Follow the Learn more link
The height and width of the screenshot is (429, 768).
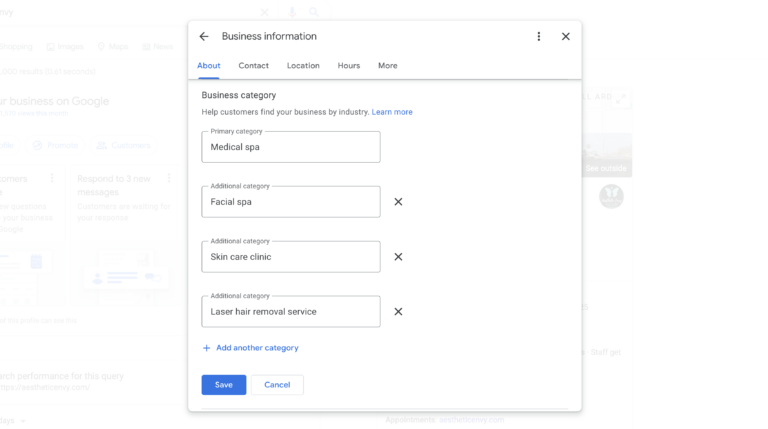pos(392,112)
